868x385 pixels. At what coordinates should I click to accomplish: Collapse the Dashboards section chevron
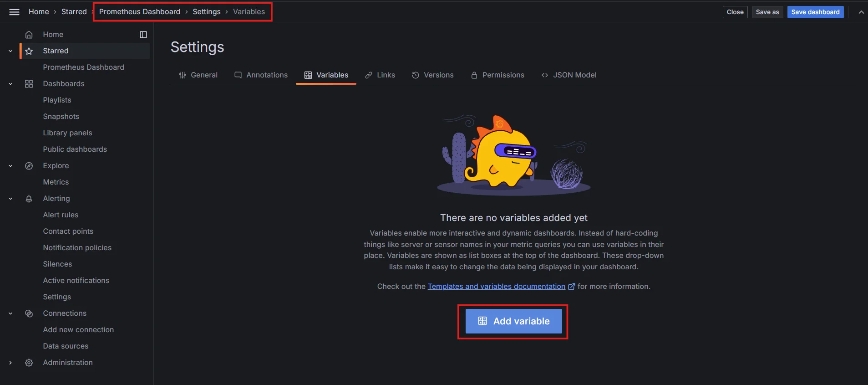tap(10, 84)
